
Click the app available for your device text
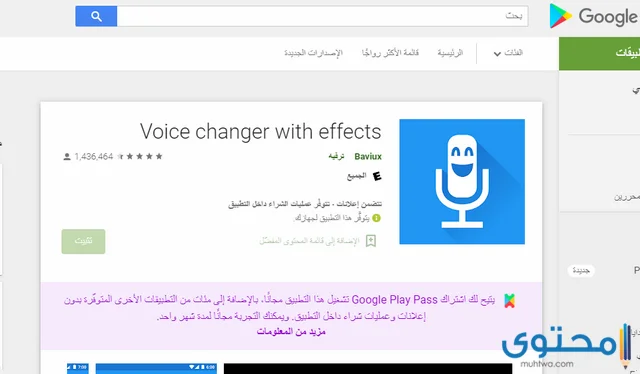(331, 218)
